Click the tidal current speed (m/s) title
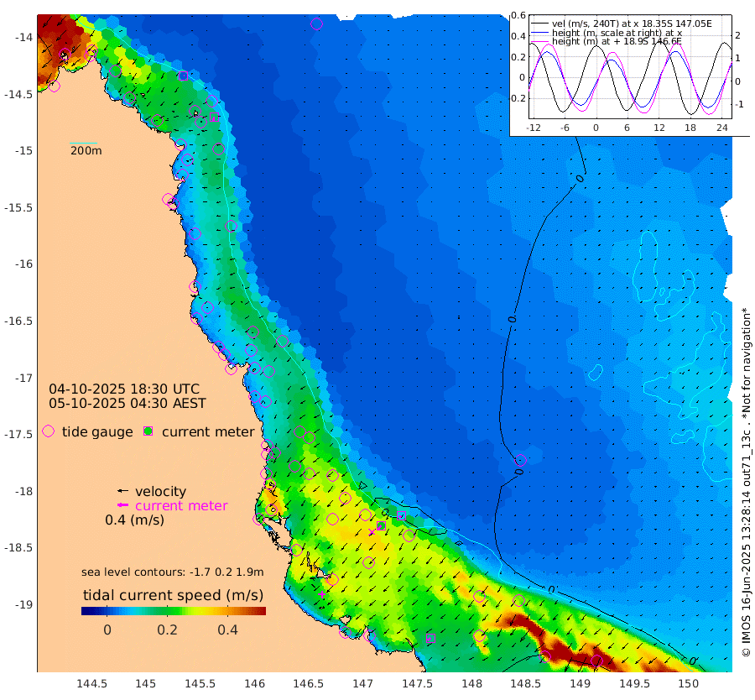Image resolution: width=755 pixels, height=700 pixels. (x=174, y=595)
